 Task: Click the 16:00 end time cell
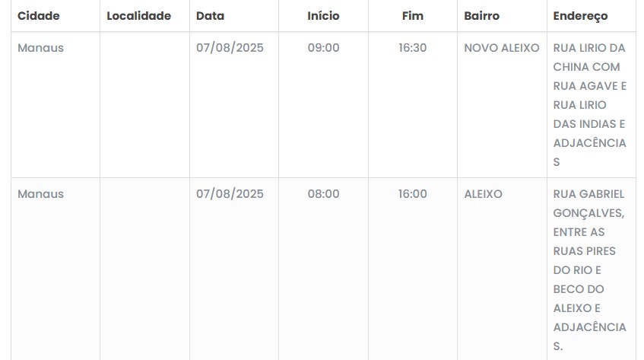point(413,194)
